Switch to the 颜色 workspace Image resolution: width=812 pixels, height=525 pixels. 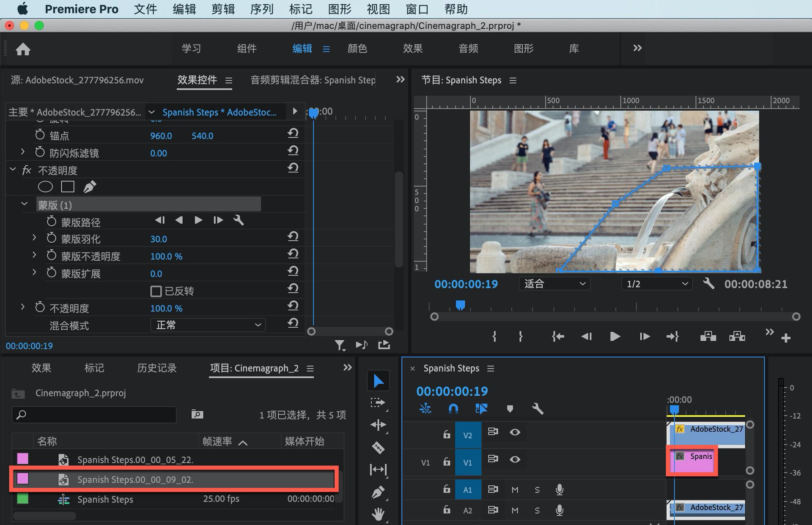click(x=357, y=49)
